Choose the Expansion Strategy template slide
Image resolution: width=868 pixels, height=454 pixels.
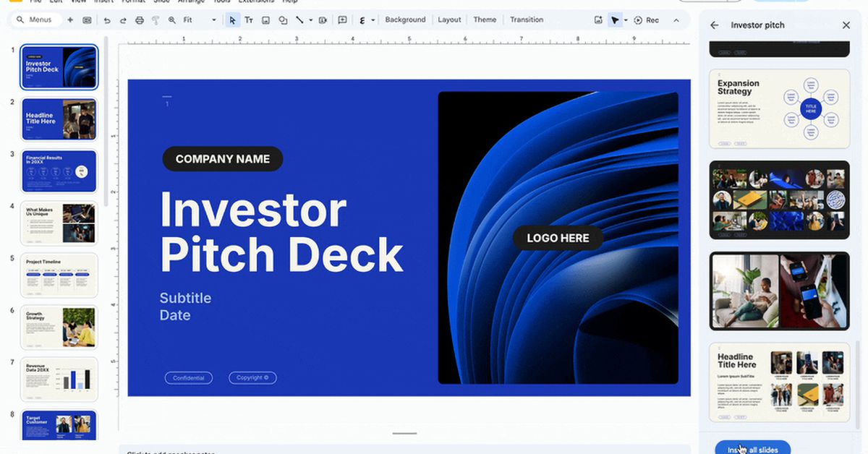[779, 109]
